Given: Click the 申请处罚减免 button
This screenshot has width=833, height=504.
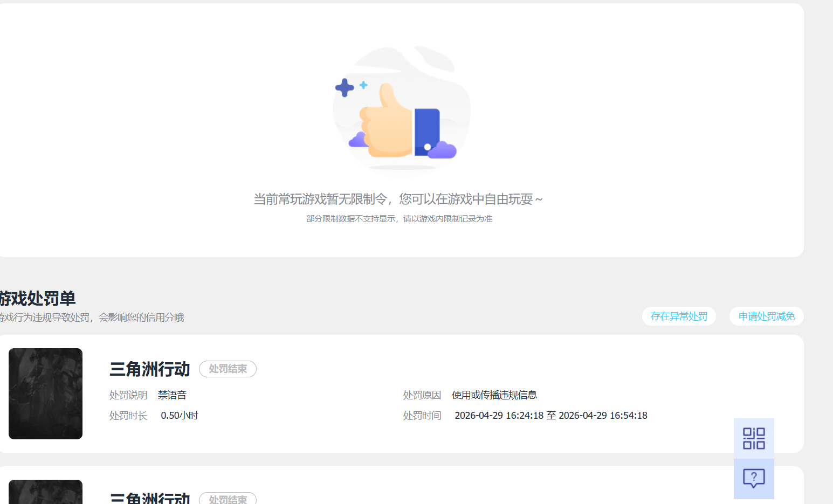Looking at the screenshot, I should [x=767, y=316].
